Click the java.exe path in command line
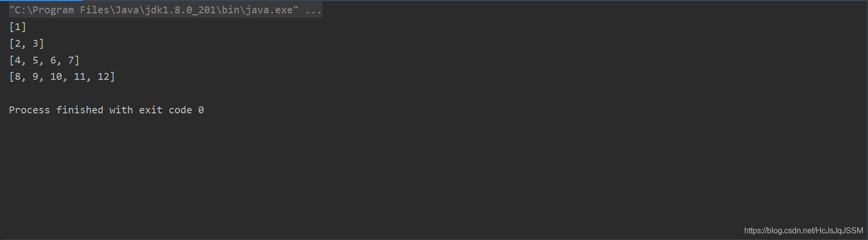This screenshot has height=240, width=868. coord(154,10)
